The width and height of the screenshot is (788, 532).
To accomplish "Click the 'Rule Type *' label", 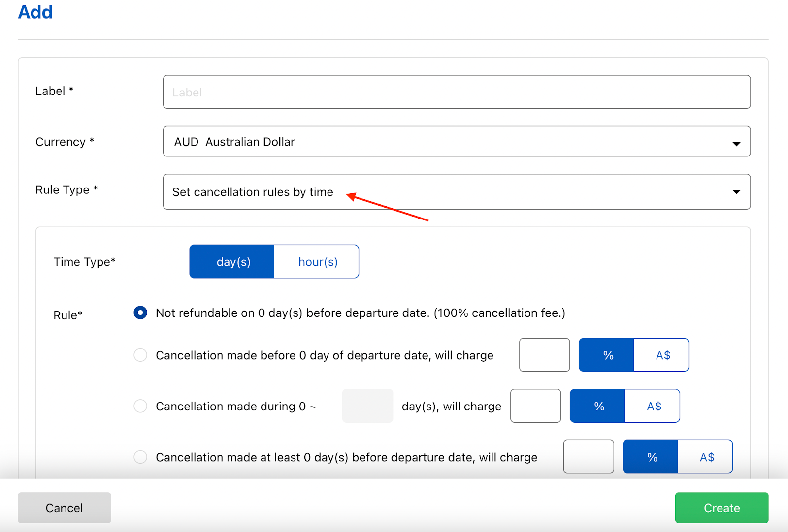I will pos(66,190).
